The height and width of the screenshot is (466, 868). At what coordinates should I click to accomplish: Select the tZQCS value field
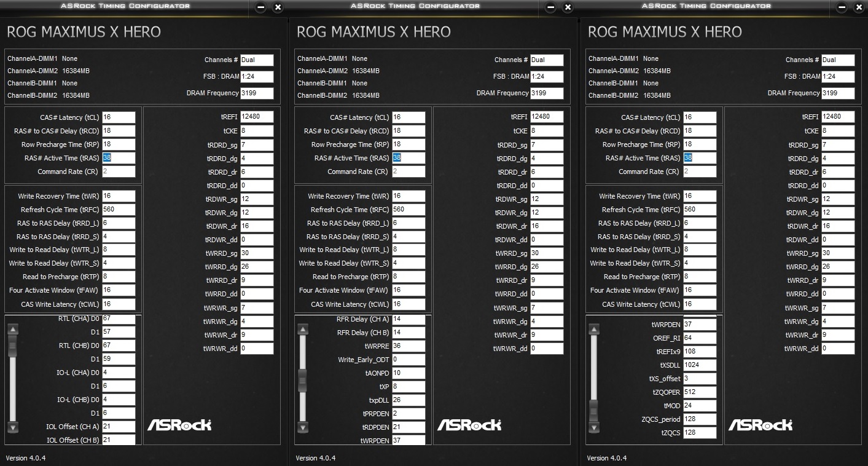click(x=700, y=433)
